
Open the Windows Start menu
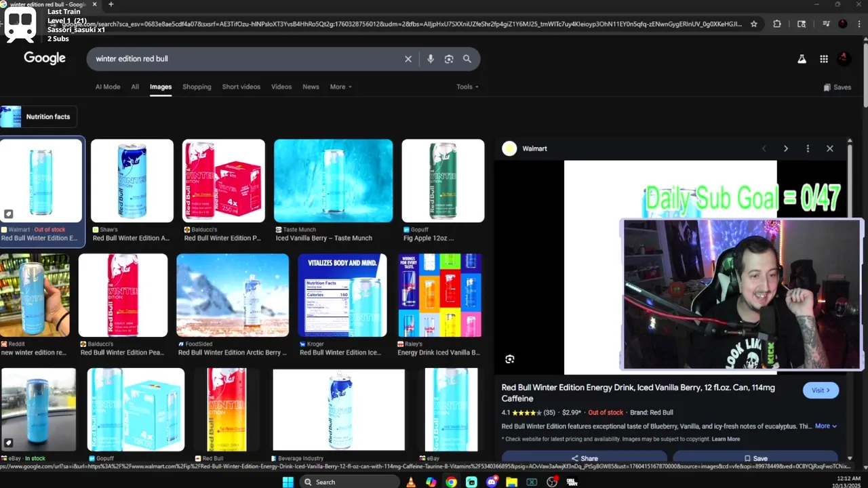(x=288, y=482)
